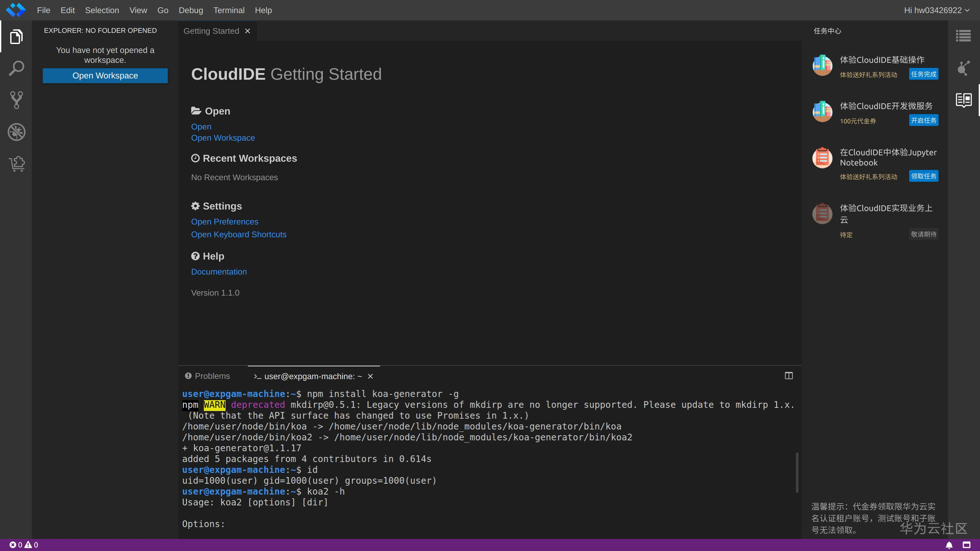Viewport: 980px width, 551px height.
Task: Open the Debug view in sidebar
Action: pos(16,132)
